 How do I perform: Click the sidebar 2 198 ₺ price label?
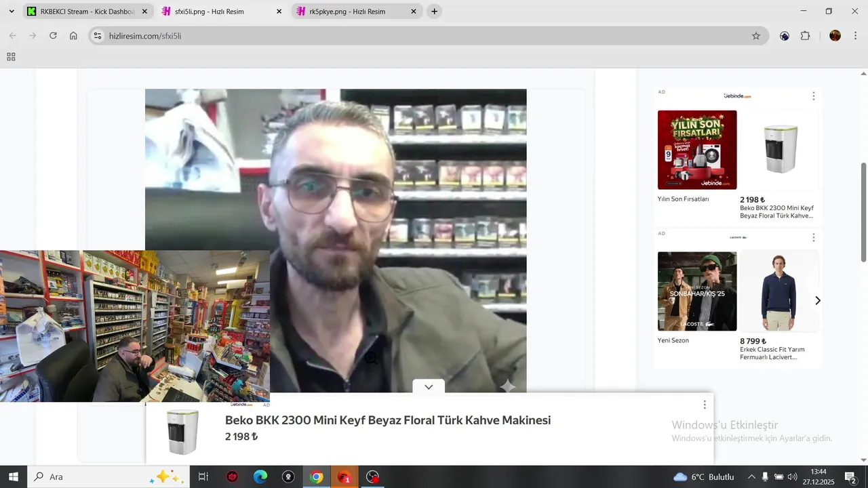tap(752, 200)
